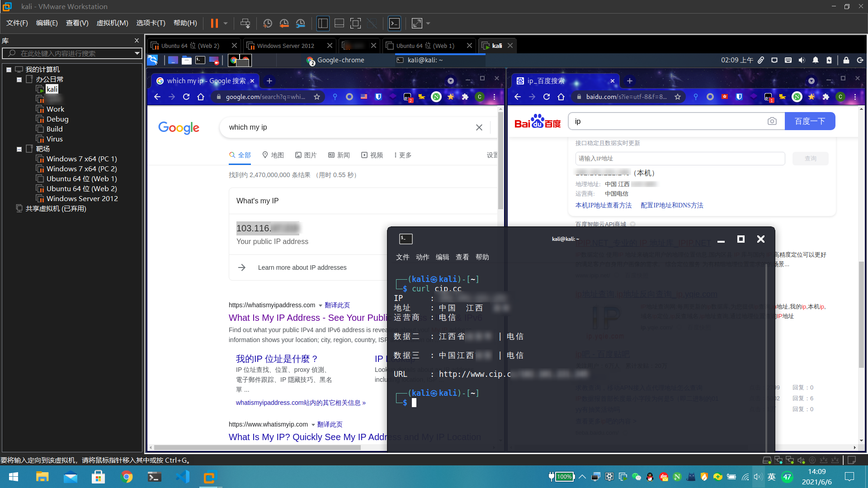868x488 pixels.
Task: Open the pause button dropdown arrow
Action: click(225, 23)
